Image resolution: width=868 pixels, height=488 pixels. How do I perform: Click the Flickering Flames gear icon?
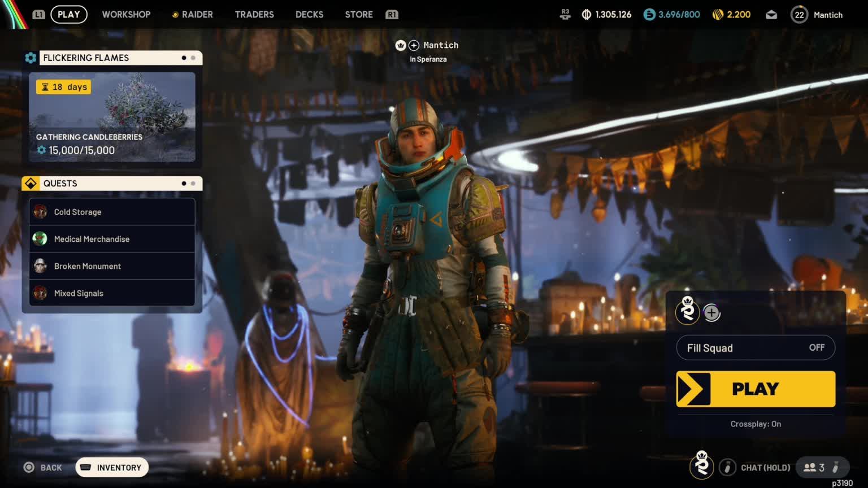[31, 58]
